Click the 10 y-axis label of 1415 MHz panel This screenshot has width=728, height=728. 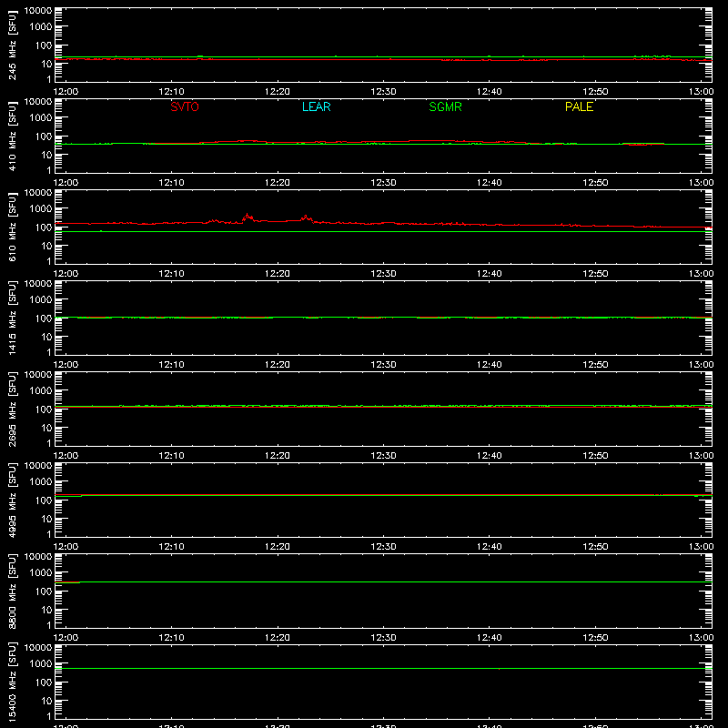tap(46, 337)
